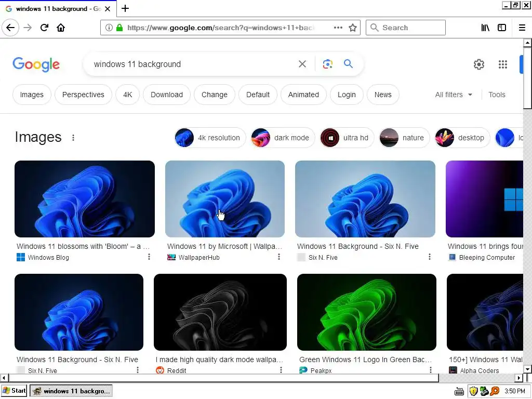This screenshot has width=532, height=399.
Task: Click the horizontal scrollbar left arrow
Action: pyautogui.click(x=4, y=378)
